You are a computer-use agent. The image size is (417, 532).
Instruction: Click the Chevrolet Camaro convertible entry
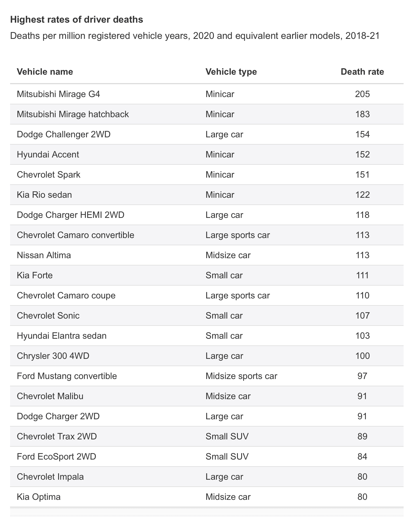[75, 235]
